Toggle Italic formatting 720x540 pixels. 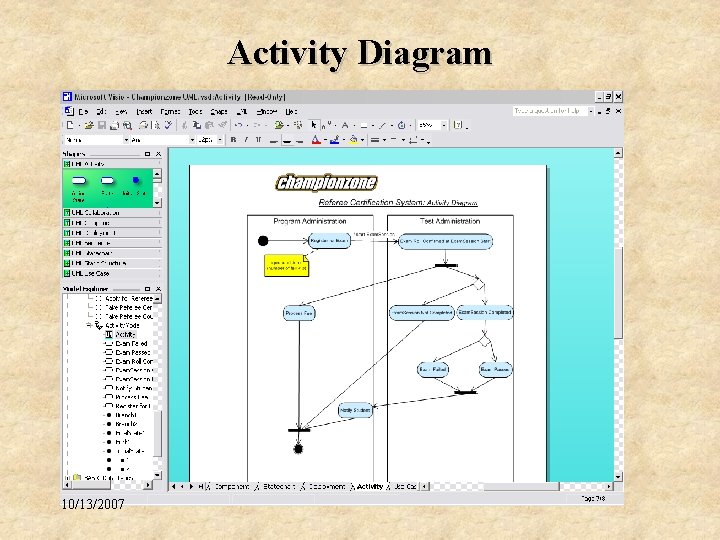[246, 140]
